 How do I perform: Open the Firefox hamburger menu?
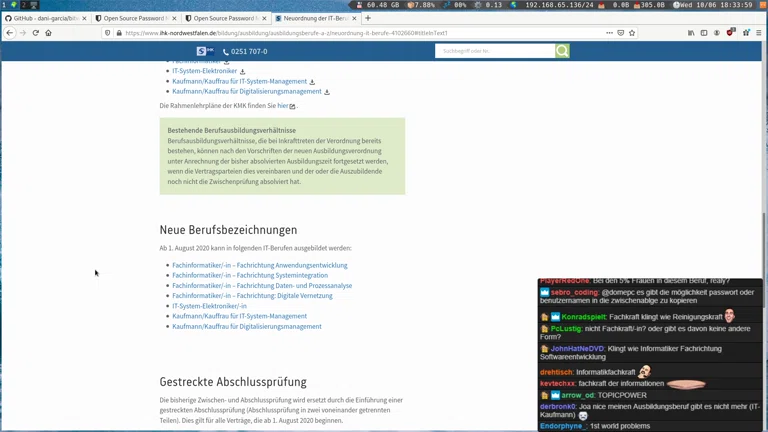click(759, 33)
